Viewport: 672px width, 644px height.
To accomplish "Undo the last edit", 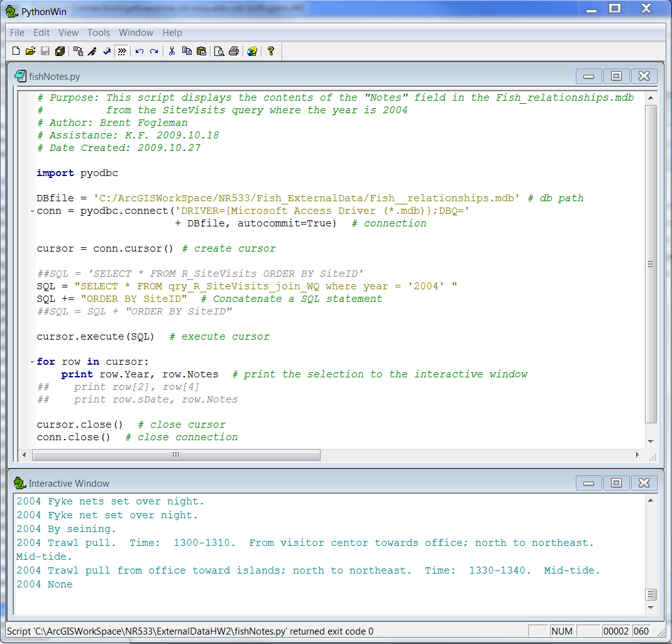I will [139, 52].
